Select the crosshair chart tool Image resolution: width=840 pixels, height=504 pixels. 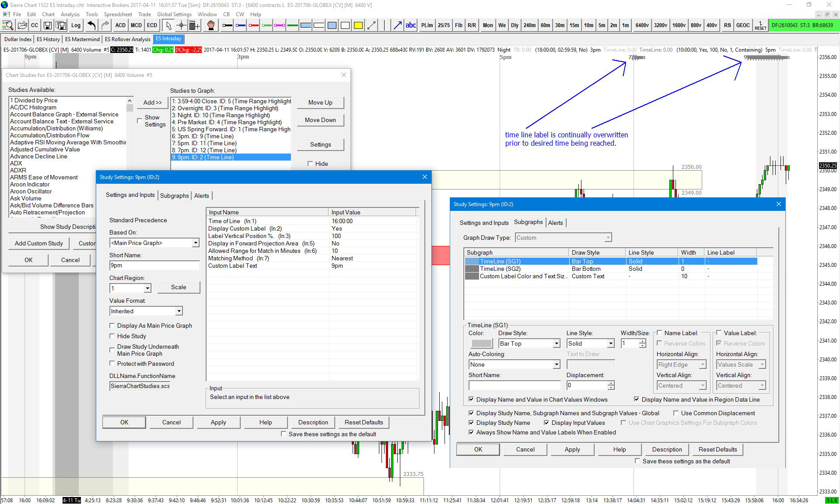click(182, 25)
